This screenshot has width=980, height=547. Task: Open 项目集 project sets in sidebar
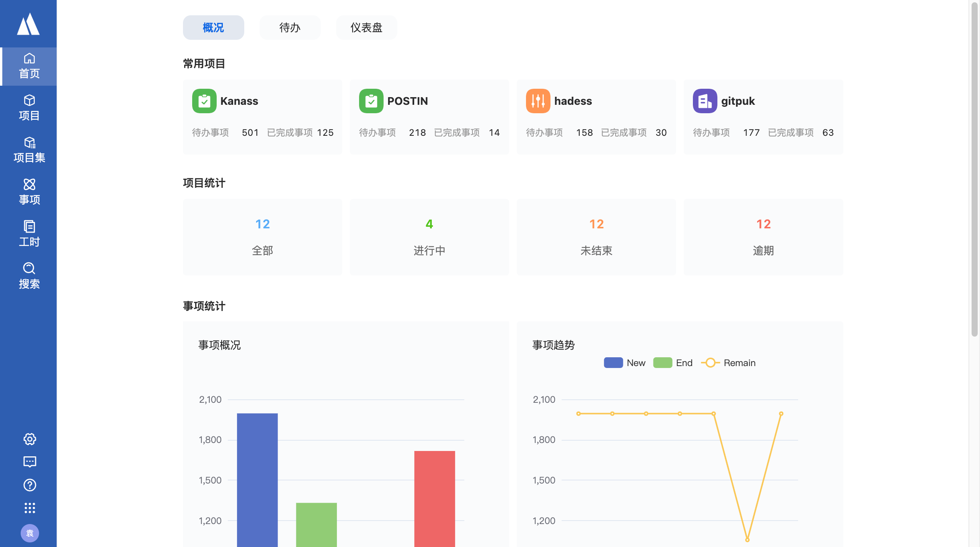pos(29,150)
